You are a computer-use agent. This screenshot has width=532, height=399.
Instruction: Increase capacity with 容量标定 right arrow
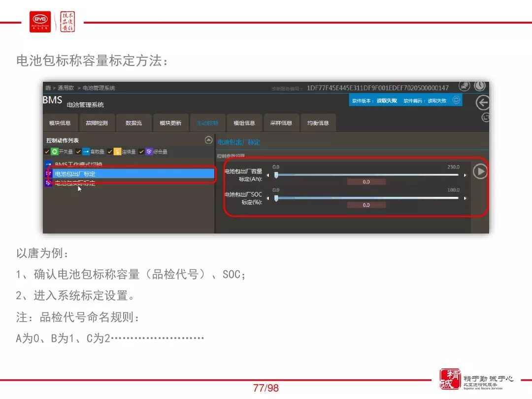click(x=465, y=175)
